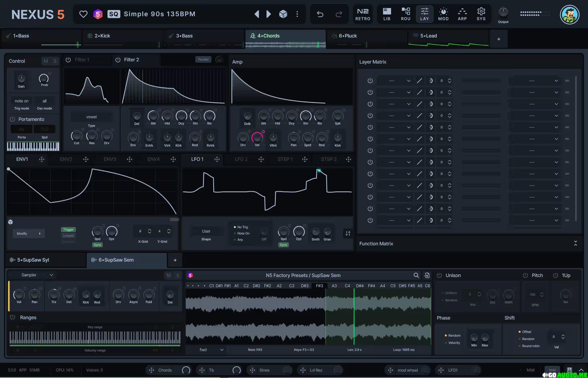Screen dimensions: 588x378
Task: Open the ROU routing view
Action: click(x=406, y=14)
